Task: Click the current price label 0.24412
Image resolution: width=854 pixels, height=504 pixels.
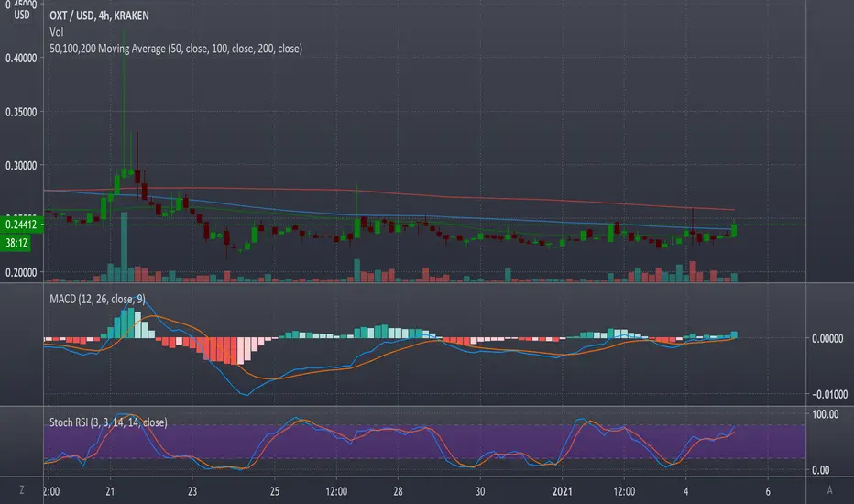Action: (21, 225)
